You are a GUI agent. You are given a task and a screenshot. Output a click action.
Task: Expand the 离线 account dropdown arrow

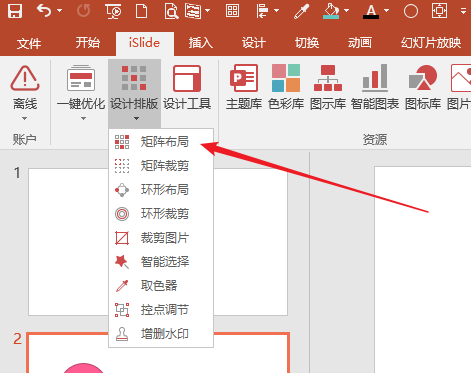(x=25, y=118)
